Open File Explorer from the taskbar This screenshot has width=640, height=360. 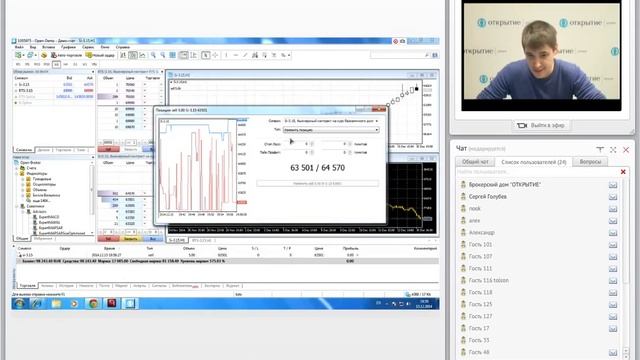tap(56, 303)
